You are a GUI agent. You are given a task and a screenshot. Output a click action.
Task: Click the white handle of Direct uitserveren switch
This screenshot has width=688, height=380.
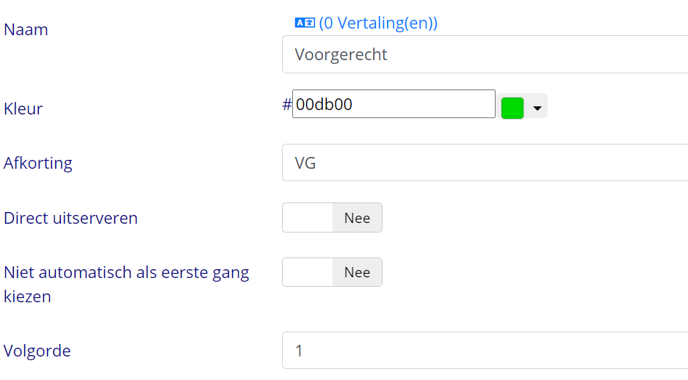click(308, 218)
